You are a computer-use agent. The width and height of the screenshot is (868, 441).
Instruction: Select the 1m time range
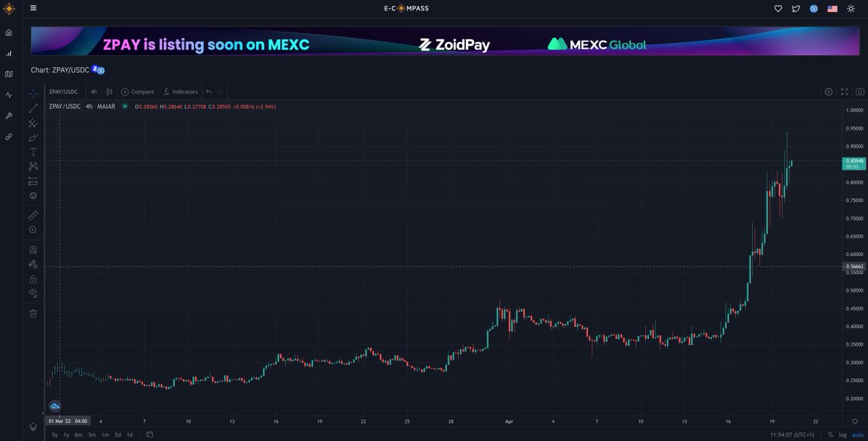105,434
